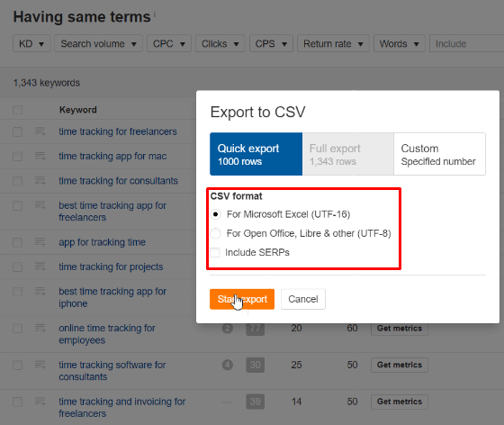Open the 'time tracking and invoicing for freelancers' link

click(122, 407)
